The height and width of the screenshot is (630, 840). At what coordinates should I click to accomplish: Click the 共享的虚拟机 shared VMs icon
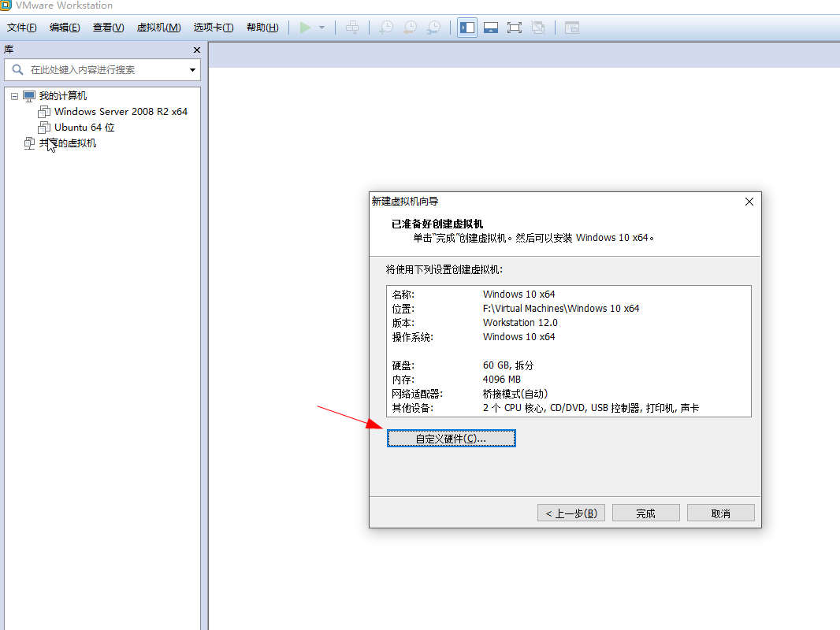(x=29, y=143)
